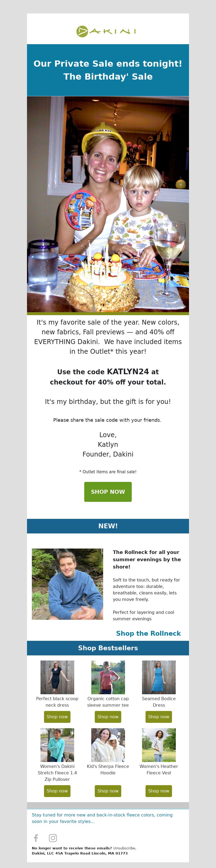Open the Instagram icon link
The image size is (216, 868).
(x=53, y=838)
